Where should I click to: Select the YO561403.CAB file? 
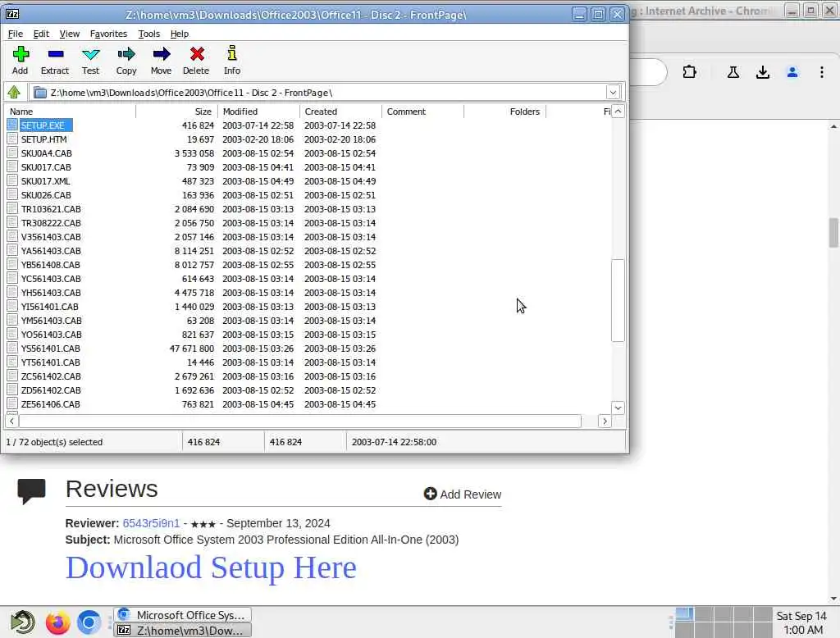52,335
